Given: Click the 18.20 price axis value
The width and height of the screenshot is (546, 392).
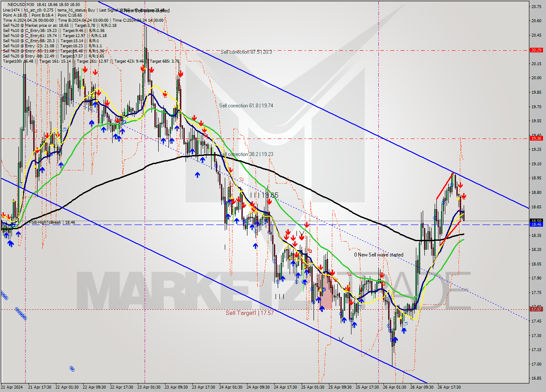Looking at the screenshot, I should tap(536, 249).
